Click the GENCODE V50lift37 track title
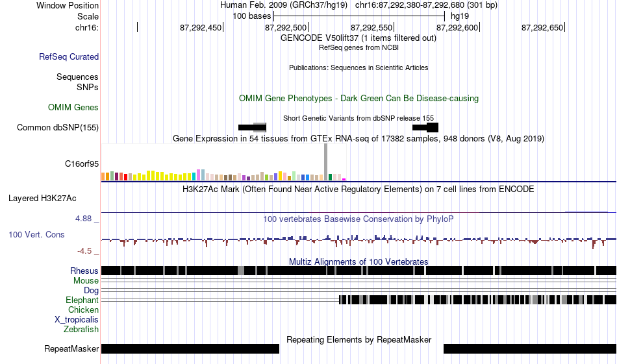617x364 pixels. click(359, 38)
